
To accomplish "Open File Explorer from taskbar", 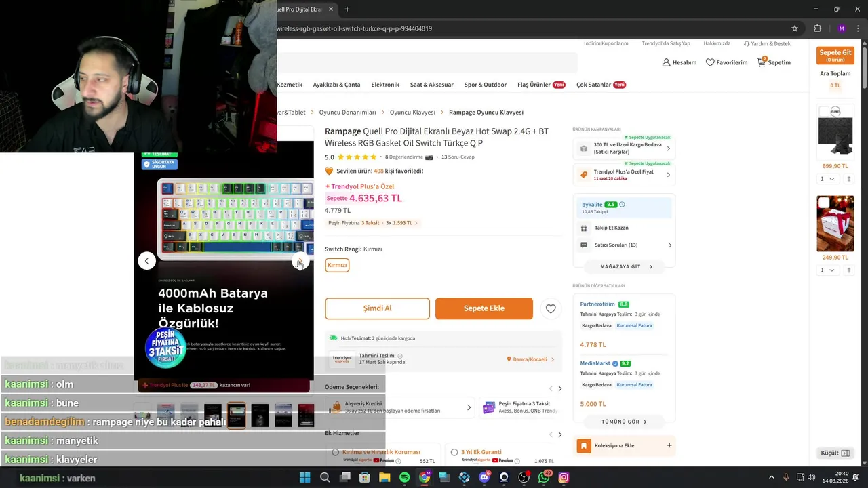I will pyautogui.click(x=384, y=477).
